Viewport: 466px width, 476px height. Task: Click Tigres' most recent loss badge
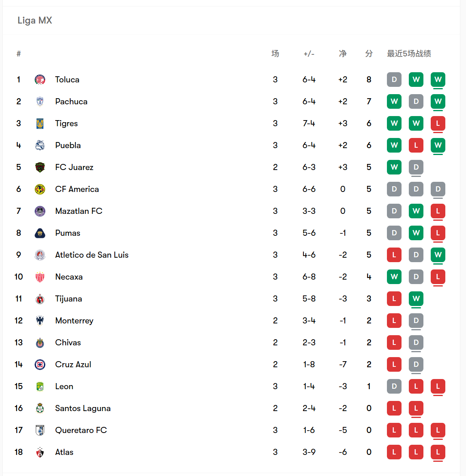(438, 123)
